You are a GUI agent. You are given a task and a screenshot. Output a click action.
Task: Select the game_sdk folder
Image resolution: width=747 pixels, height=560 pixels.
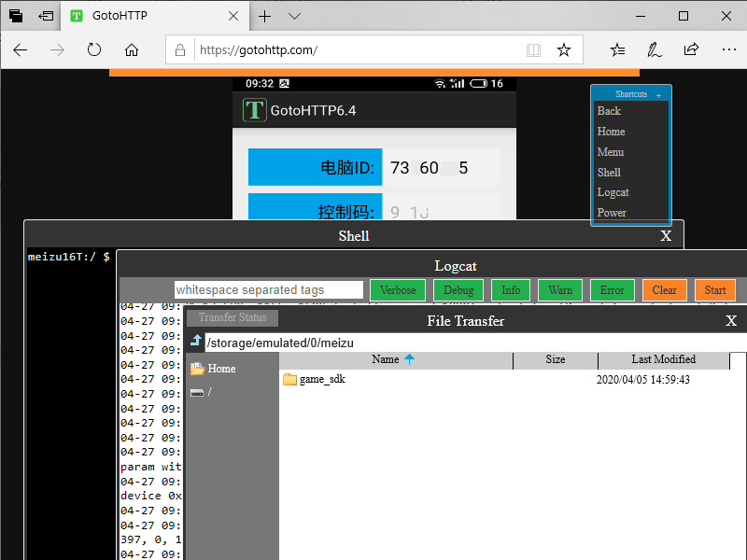pyautogui.click(x=315, y=380)
